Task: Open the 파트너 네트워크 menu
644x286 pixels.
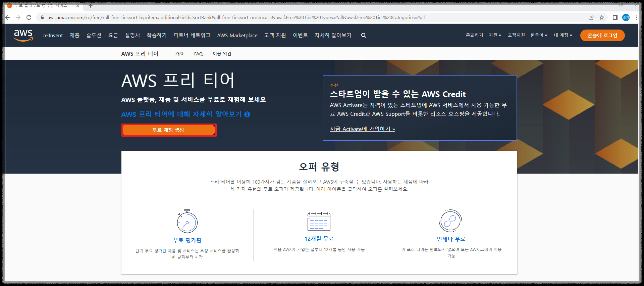Action: (x=192, y=35)
